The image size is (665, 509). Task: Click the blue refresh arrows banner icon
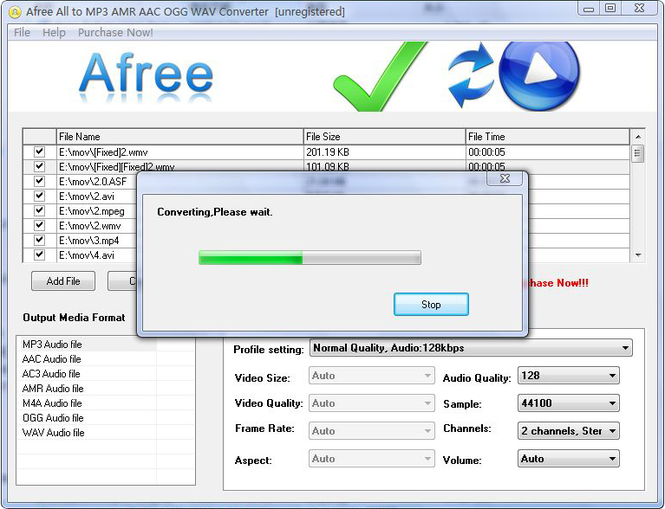pos(471,74)
